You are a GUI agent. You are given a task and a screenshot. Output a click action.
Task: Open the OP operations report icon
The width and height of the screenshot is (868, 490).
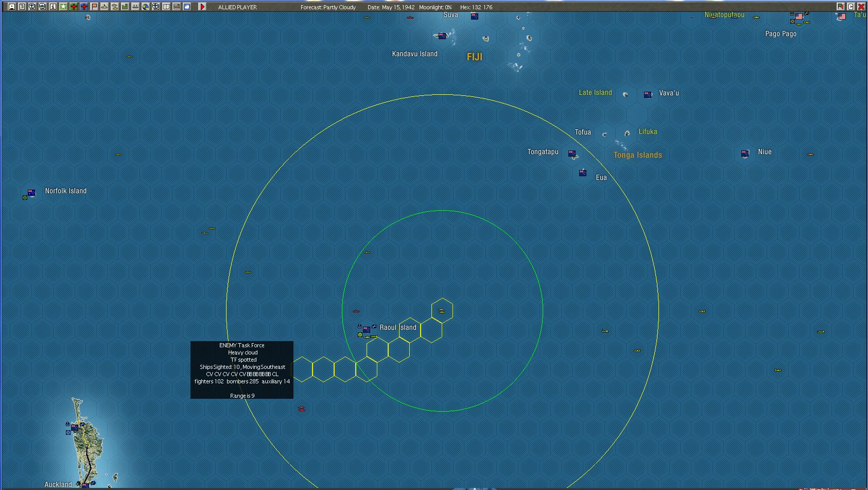point(166,7)
